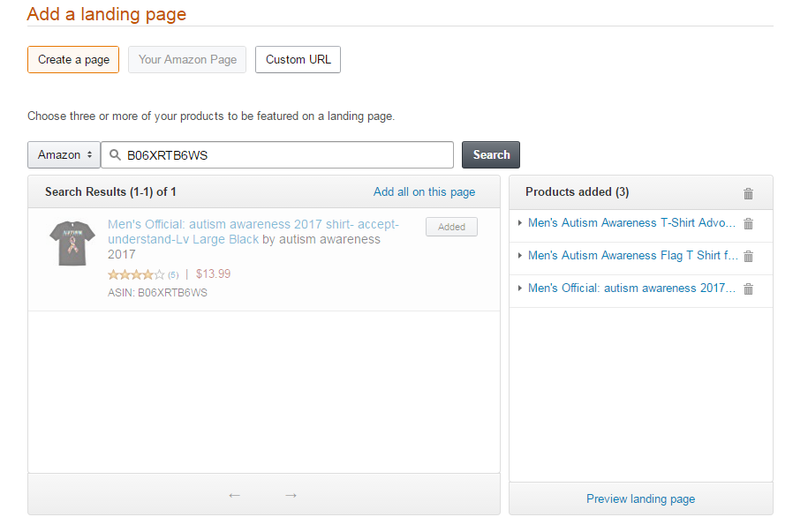Open the Amazon marketplace dropdown
793x532 pixels.
click(64, 154)
